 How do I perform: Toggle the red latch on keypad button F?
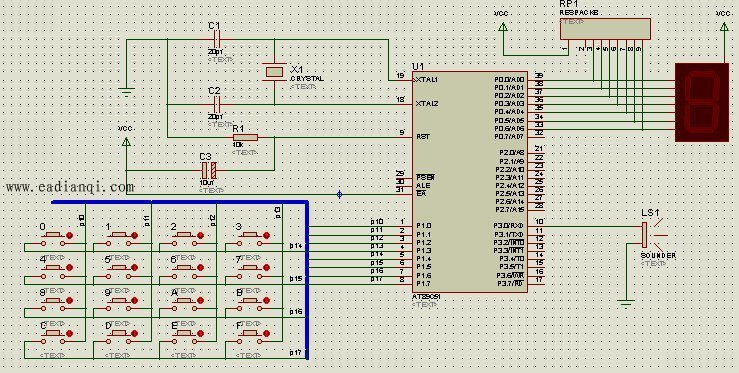click(266, 333)
